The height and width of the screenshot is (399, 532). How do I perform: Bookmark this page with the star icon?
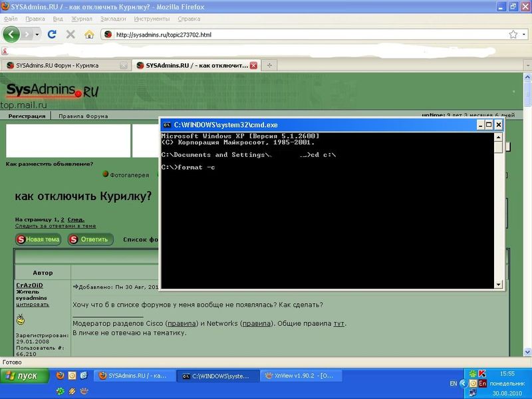pyautogui.click(x=513, y=35)
